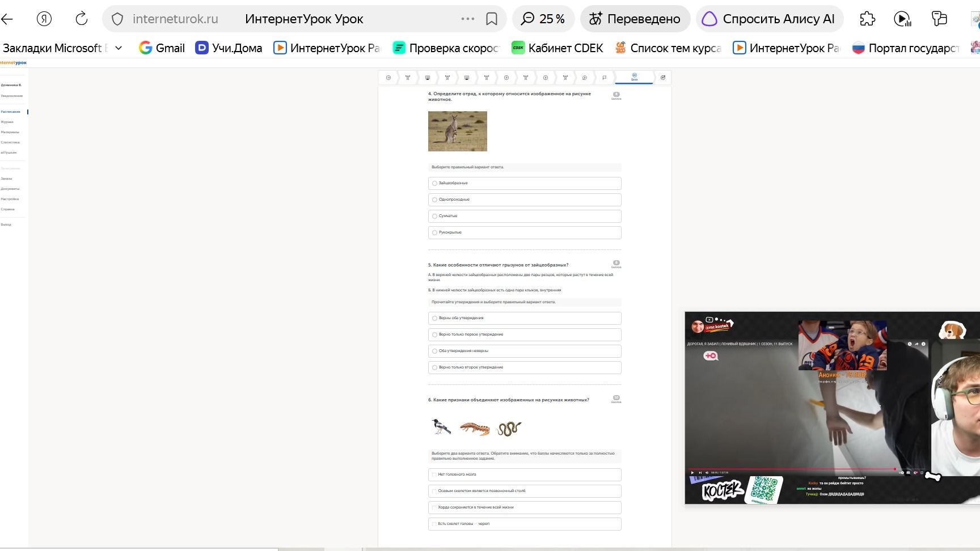The image size is (980, 551).
Task: Check the Нет головного мозга option
Action: tap(525, 474)
